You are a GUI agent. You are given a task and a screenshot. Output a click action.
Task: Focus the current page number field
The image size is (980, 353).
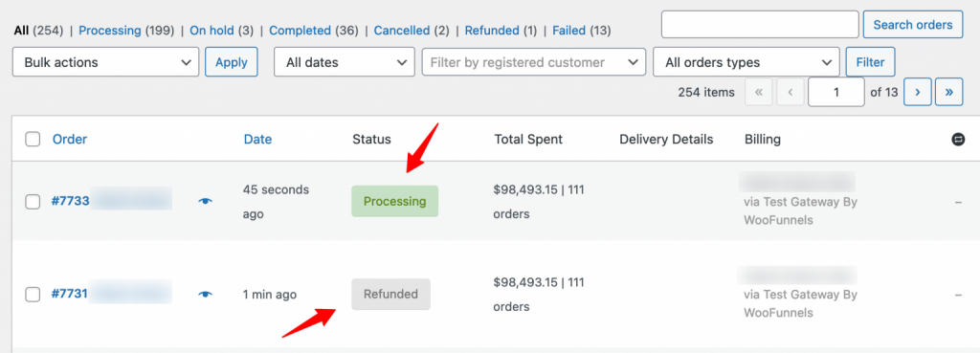click(836, 93)
